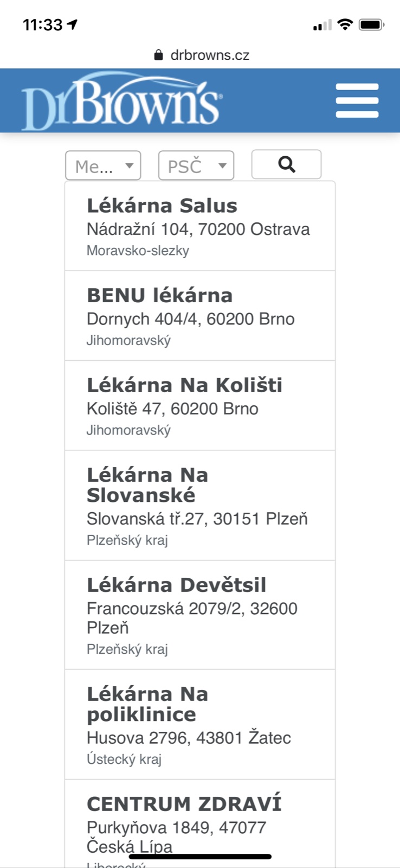Choose Lékárna Na Kolišti listing
Screen dimensions: 400x868
pyautogui.click(x=199, y=405)
